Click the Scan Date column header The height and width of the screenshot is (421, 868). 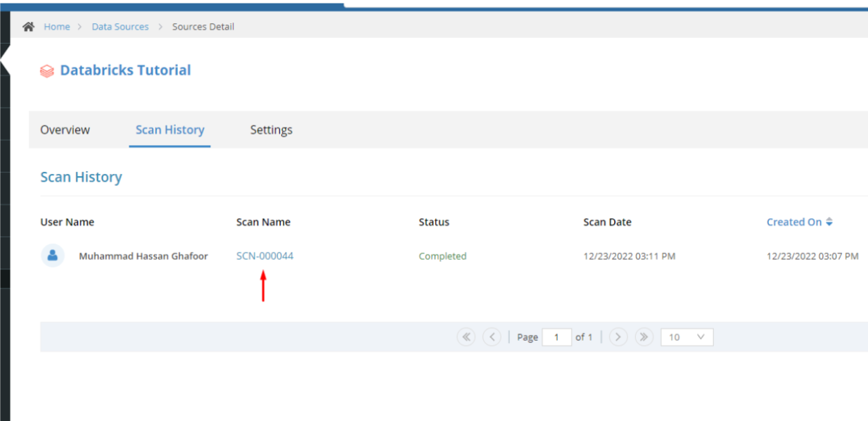607,222
